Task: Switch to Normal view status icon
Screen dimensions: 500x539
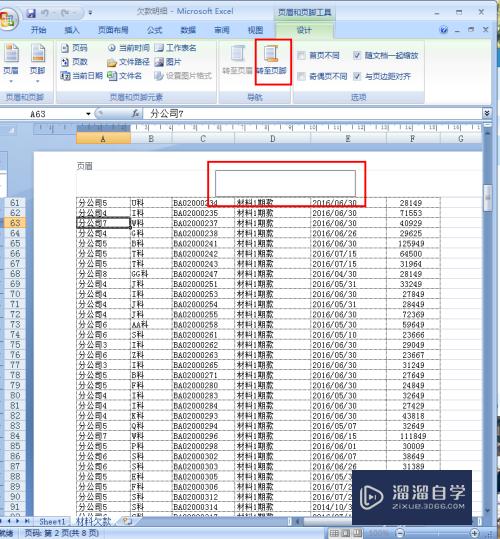Action: click(x=334, y=534)
